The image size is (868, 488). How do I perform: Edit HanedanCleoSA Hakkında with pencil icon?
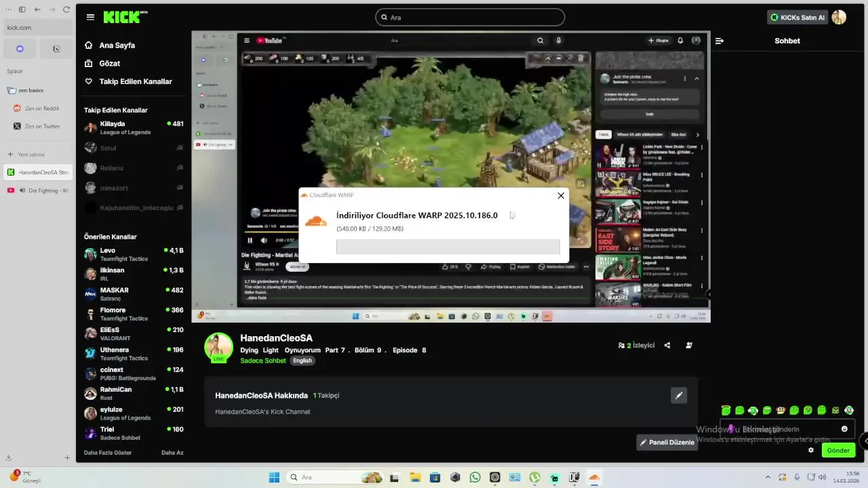[678, 395]
